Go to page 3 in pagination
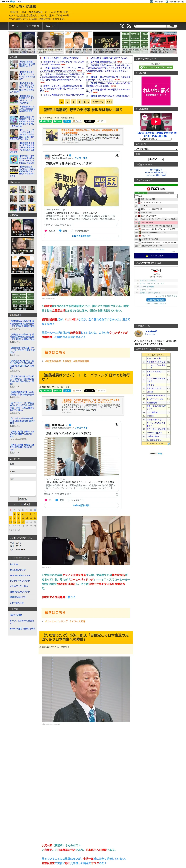 73,101
